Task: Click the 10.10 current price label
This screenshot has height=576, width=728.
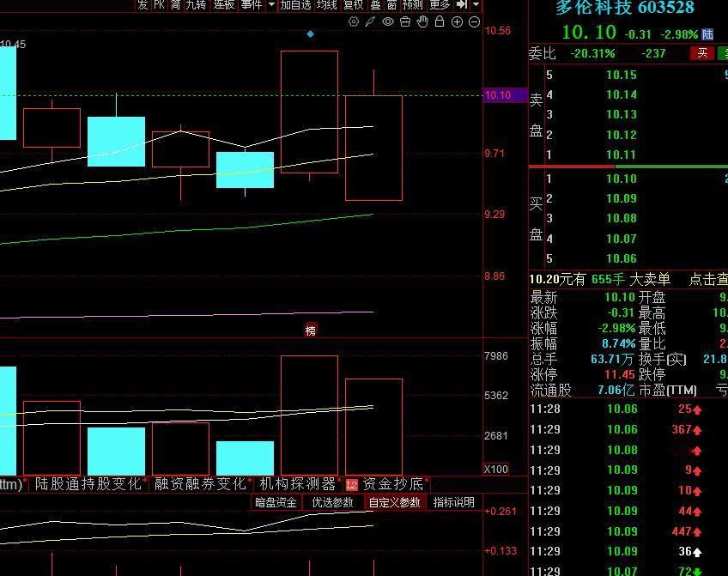Action: (505, 95)
